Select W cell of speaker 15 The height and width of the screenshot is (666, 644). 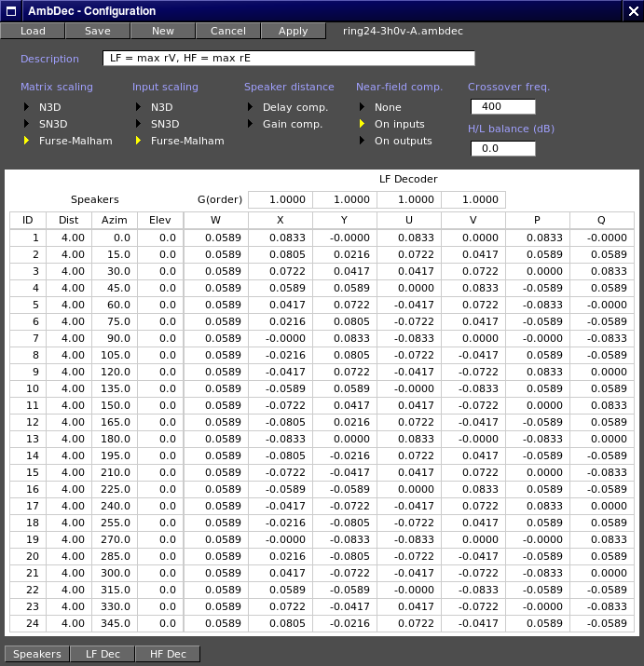coord(216,473)
